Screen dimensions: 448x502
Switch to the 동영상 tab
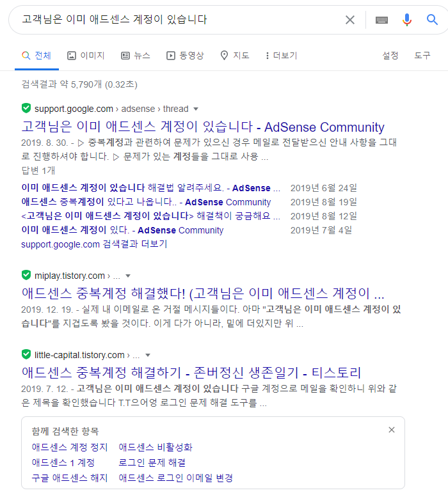click(x=185, y=56)
